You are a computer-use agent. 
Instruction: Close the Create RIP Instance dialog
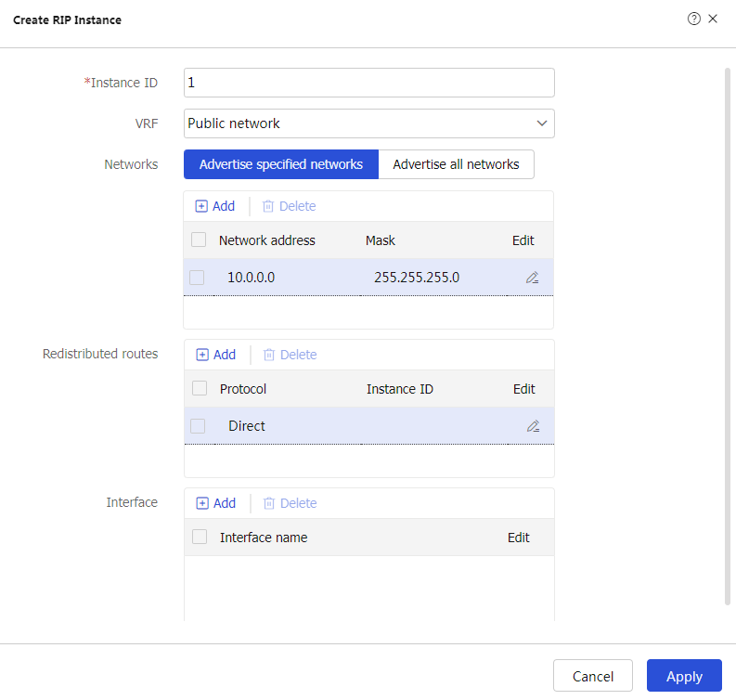(x=713, y=19)
